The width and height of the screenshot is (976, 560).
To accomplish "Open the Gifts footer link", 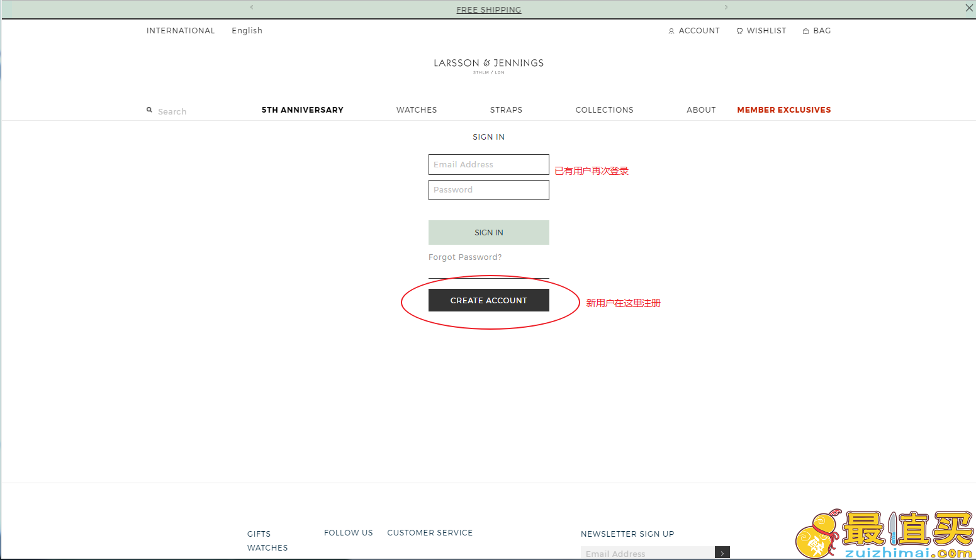I will tap(259, 534).
